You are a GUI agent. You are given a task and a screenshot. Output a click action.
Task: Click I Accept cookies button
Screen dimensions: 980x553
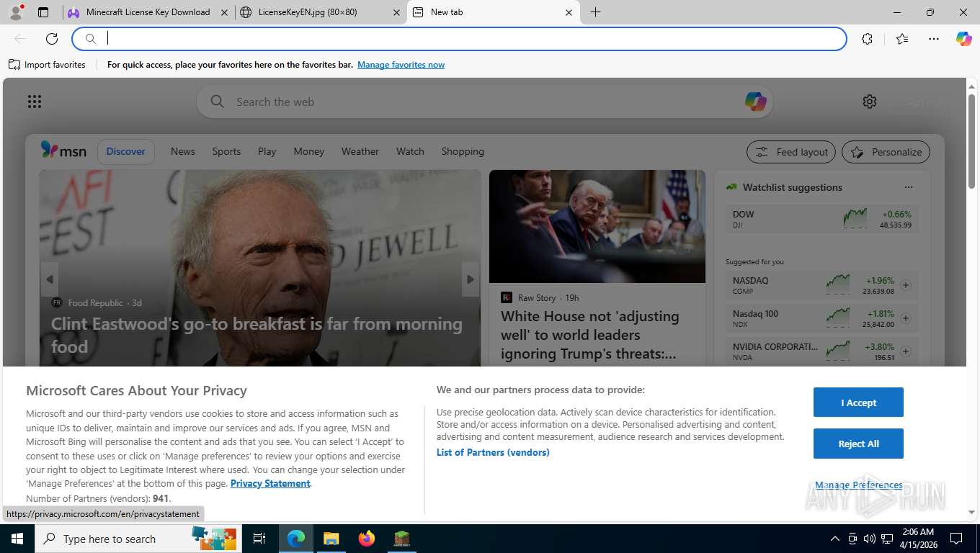click(858, 403)
